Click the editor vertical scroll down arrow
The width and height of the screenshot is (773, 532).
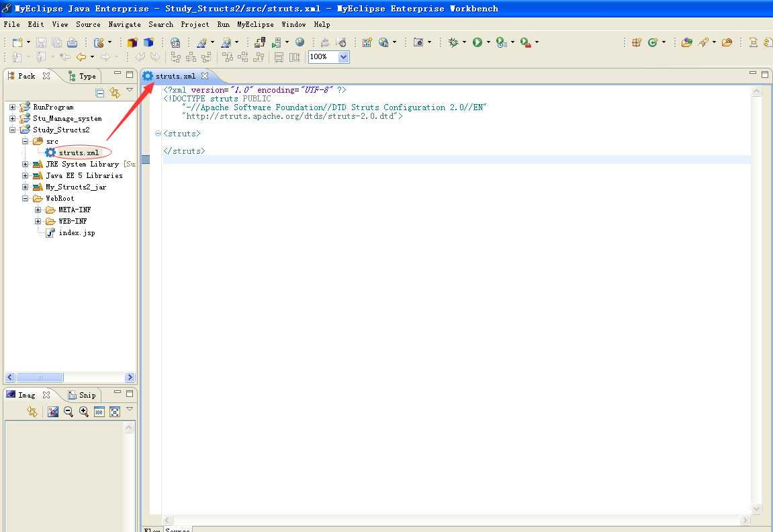coord(757,509)
